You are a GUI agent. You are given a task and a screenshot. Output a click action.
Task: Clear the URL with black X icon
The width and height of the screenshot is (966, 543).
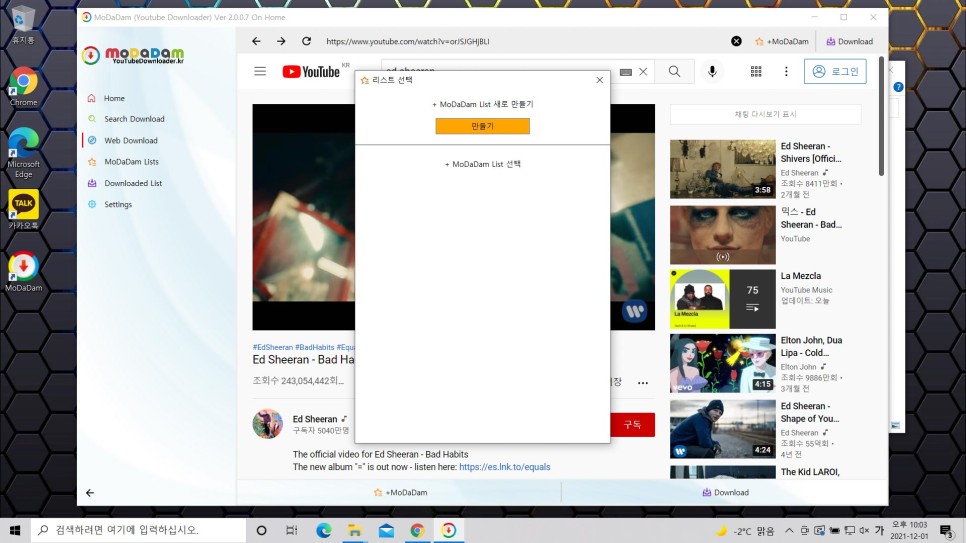pos(736,41)
